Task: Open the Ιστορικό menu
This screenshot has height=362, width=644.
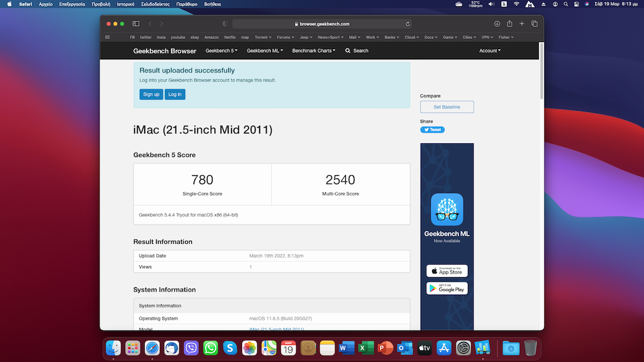Action: click(126, 4)
